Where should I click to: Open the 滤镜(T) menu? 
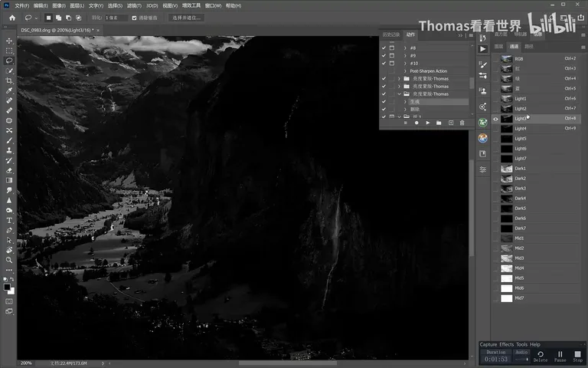(x=134, y=5)
